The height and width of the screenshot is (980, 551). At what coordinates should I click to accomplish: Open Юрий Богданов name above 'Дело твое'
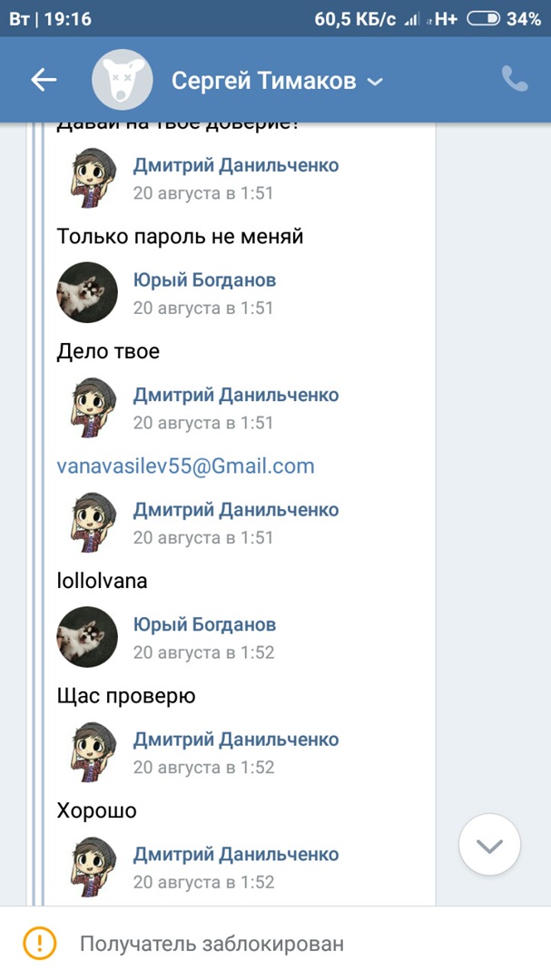(x=204, y=280)
